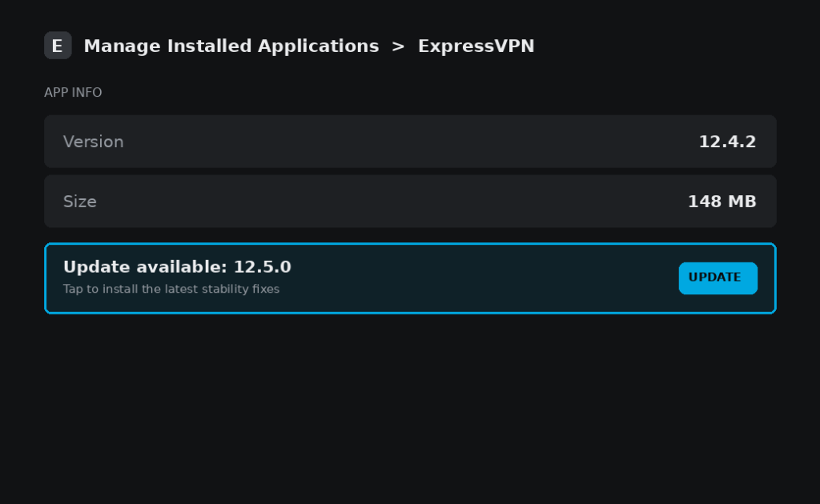Image resolution: width=820 pixels, height=504 pixels.
Task: Select the 148 MB size value
Action: (722, 201)
